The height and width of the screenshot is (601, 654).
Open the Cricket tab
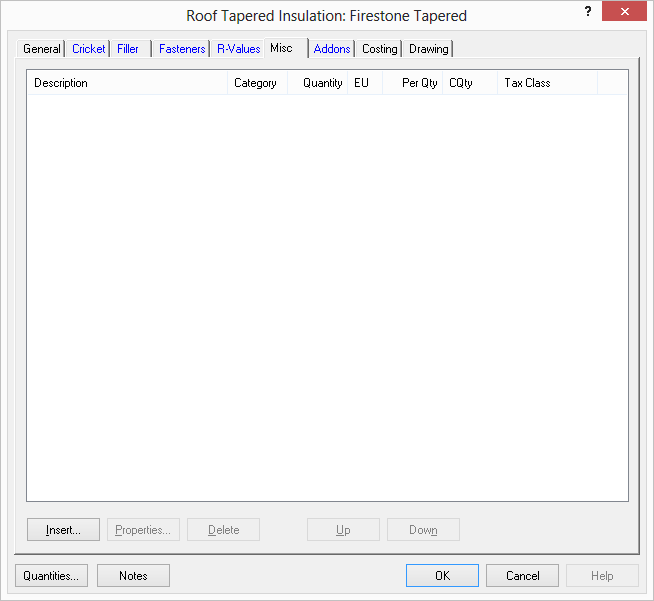pos(88,49)
